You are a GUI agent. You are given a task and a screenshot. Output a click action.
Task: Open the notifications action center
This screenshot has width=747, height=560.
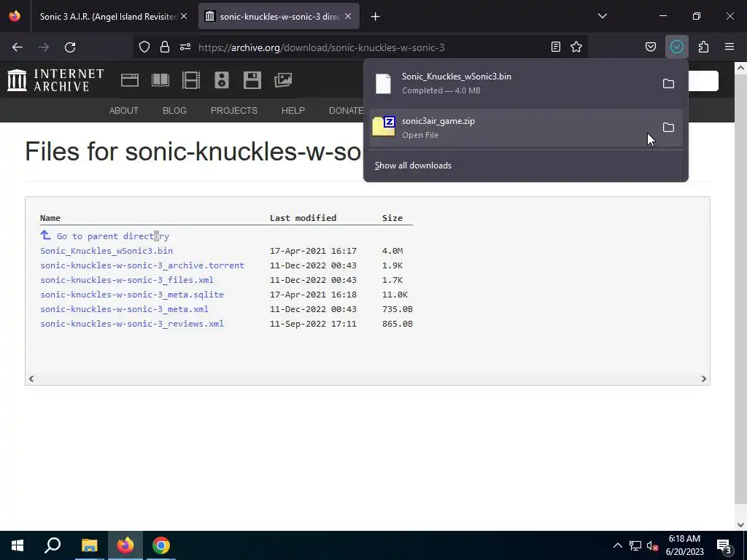point(724,545)
